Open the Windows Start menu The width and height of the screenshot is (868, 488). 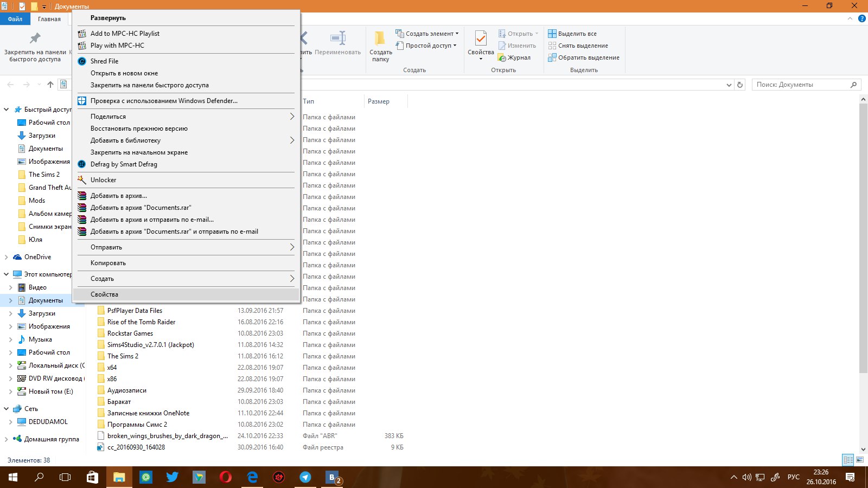[13, 477]
